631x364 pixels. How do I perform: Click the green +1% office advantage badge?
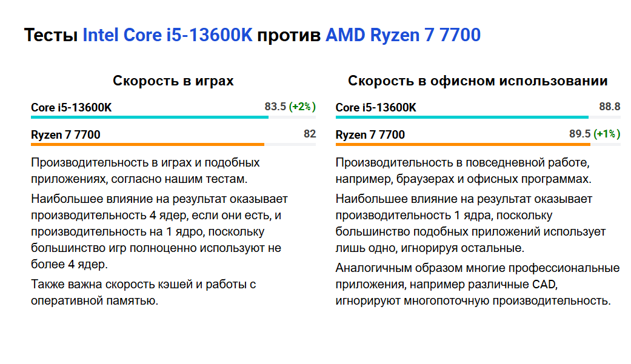[x=607, y=134]
